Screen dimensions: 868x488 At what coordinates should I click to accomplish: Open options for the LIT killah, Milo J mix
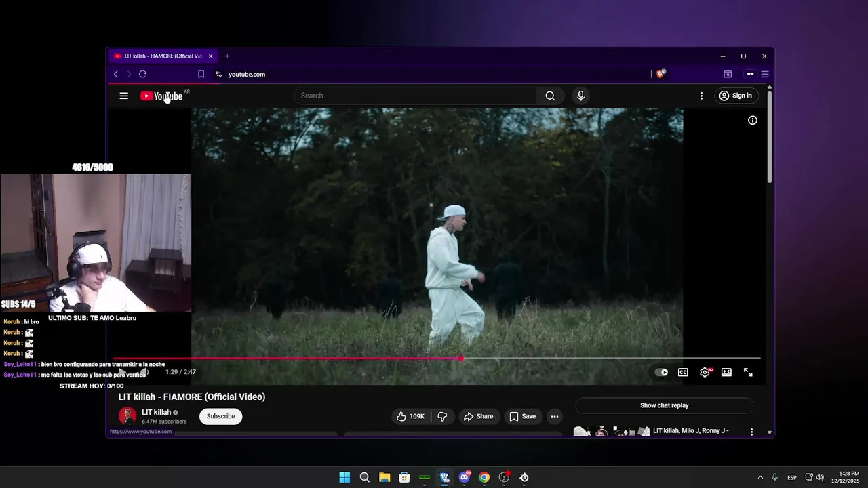click(x=751, y=432)
